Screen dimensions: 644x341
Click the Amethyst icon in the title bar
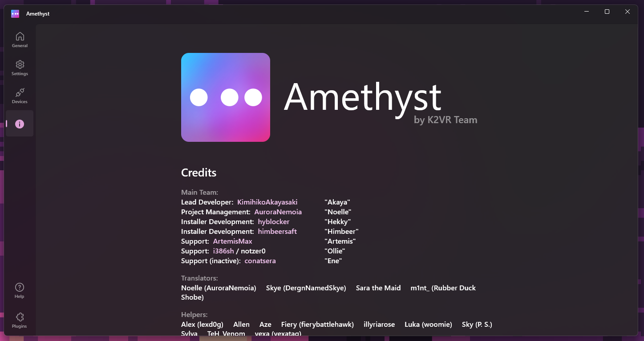pos(15,13)
